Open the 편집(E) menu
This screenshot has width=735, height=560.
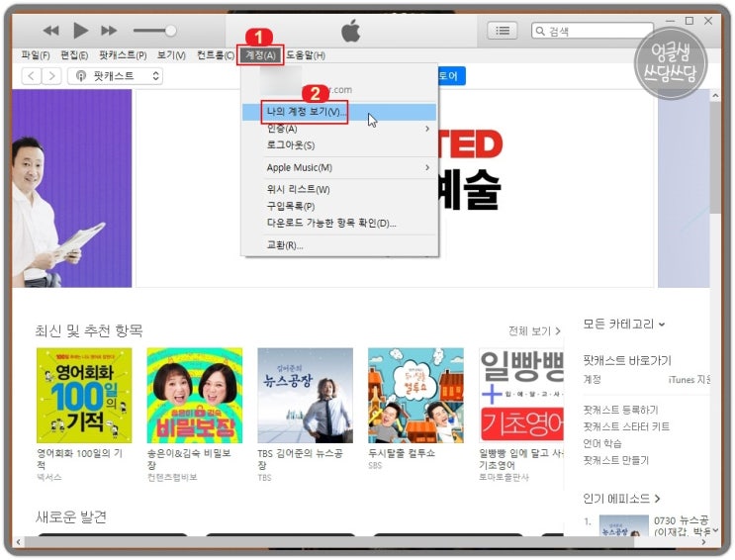tap(74, 55)
